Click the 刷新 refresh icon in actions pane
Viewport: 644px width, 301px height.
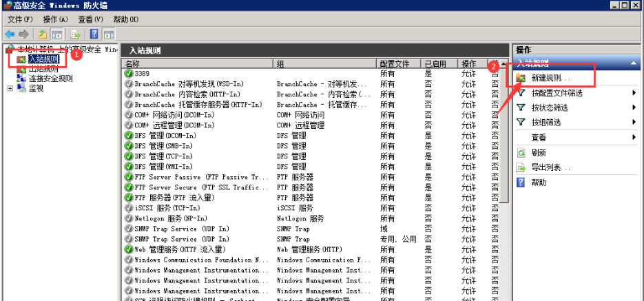[x=521, y=153]
